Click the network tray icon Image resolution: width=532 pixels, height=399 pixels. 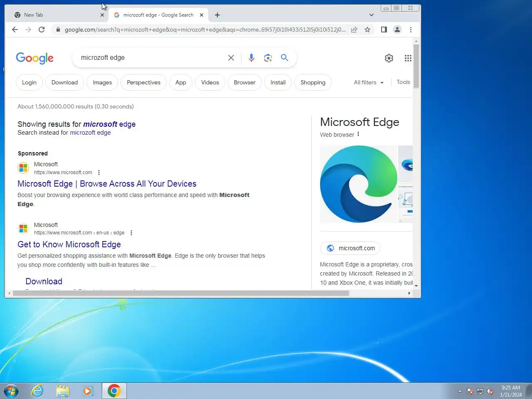pos(480,392)
